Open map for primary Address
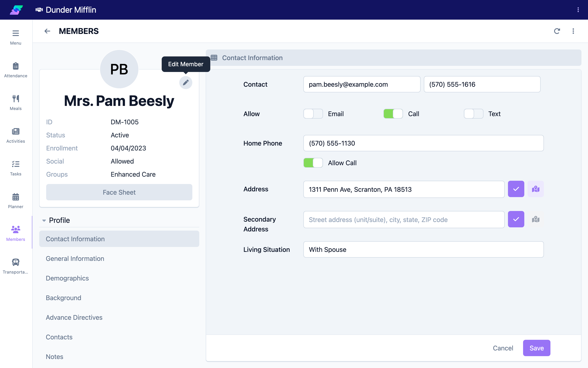The image size is (588, 368). pos(536,189)
